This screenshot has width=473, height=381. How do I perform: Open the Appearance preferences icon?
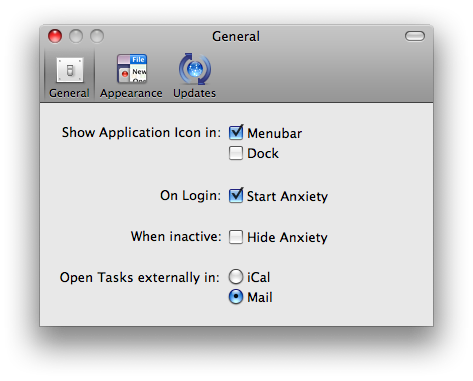point(131,68)
